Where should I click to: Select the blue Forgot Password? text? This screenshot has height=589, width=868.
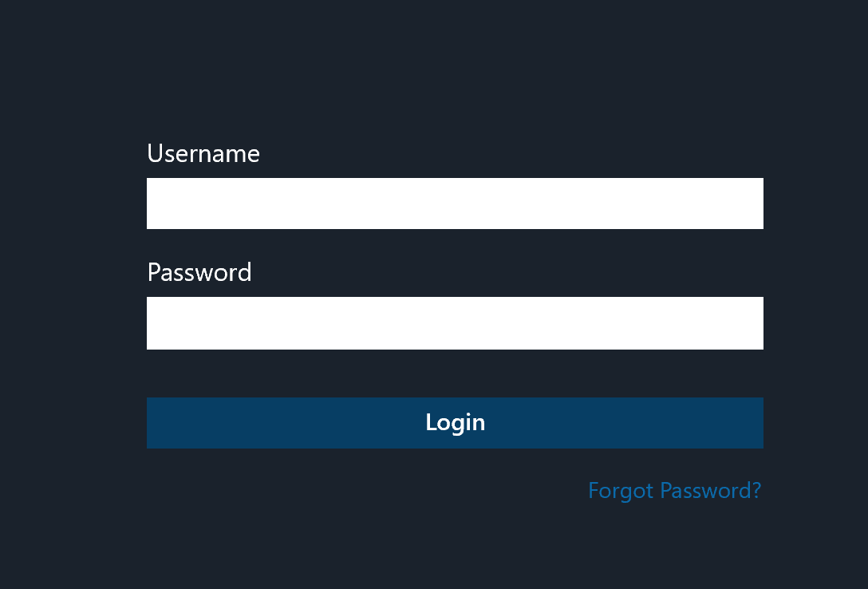click(x=674, y=490)
